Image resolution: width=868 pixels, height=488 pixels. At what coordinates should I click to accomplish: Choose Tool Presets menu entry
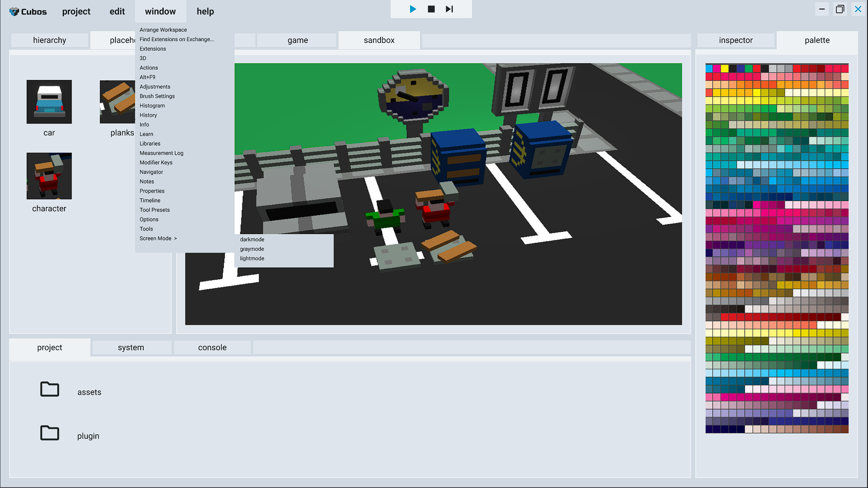pyautogui.click(x=155, y=210)
